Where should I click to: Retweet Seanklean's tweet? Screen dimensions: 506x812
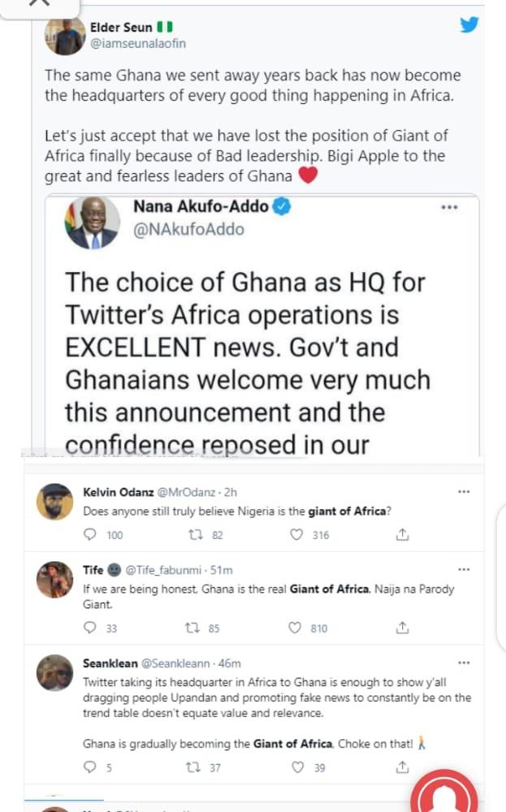[195, 767]
